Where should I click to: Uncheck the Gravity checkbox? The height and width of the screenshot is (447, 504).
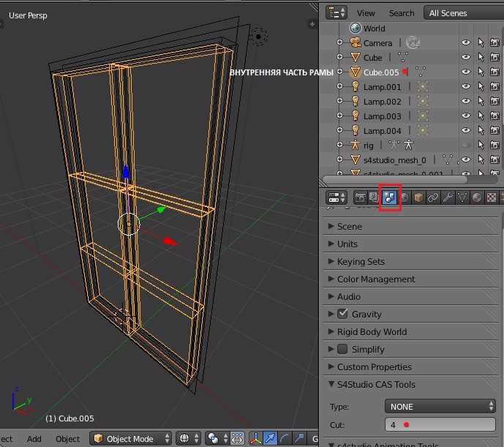click(342, 314)
